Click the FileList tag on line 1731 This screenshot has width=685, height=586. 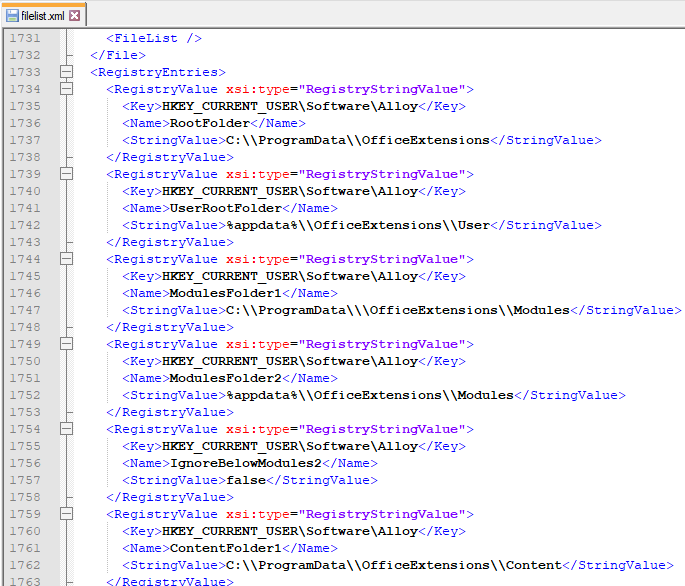[154, 38]
